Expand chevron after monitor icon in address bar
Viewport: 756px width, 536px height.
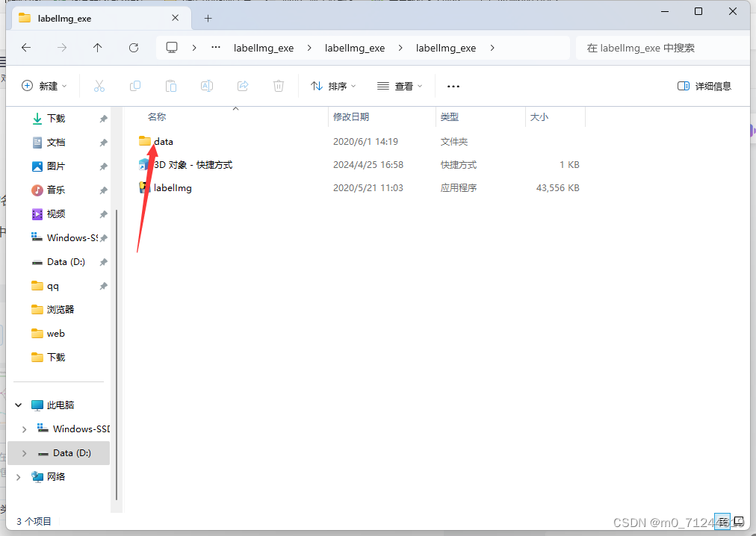tap(193, 48)
